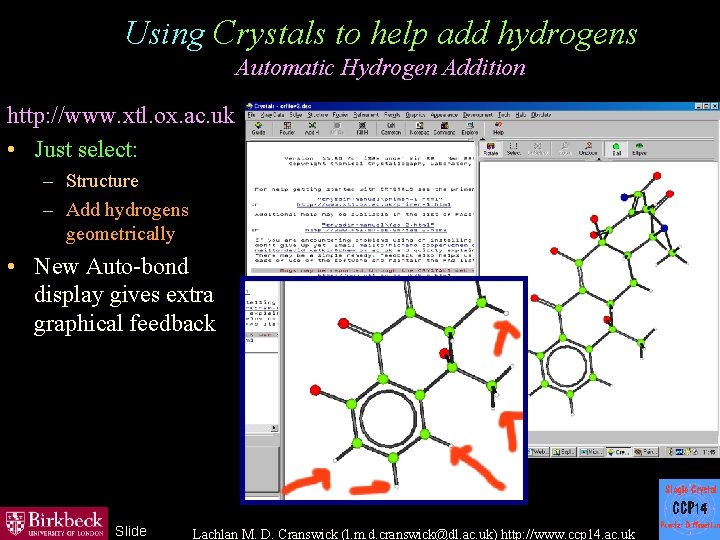Open the Graphics menu
The image size is (720, 540).
click(415, 115)
